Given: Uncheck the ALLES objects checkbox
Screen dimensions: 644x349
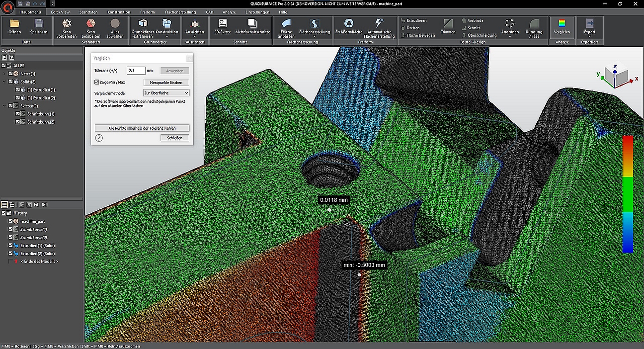Looking at the screenshot, I should [4, 66].
